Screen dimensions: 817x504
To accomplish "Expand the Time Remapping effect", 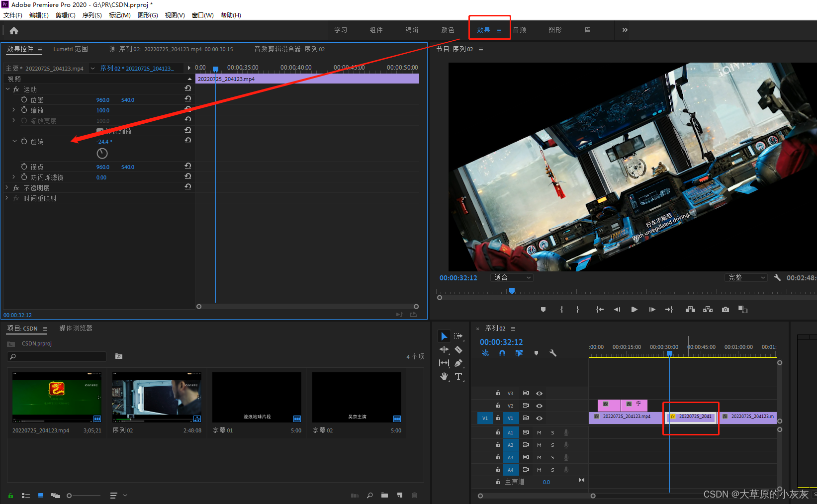I will [x=7, y=198].
